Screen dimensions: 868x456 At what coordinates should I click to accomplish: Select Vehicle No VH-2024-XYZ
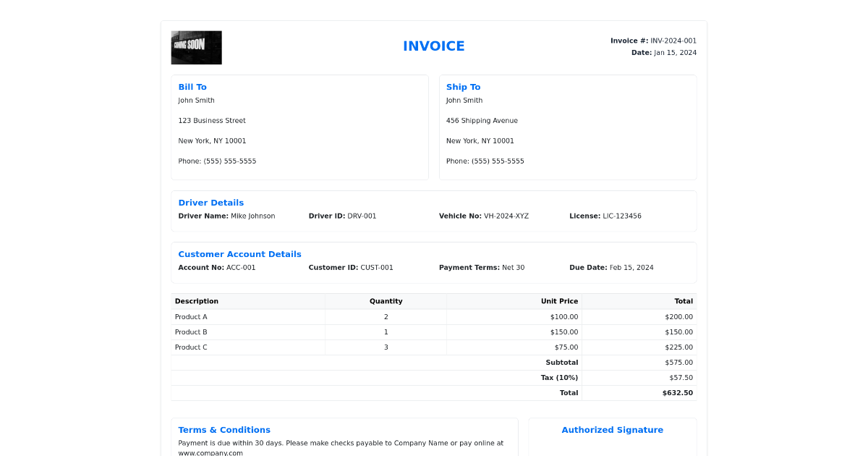506,216
